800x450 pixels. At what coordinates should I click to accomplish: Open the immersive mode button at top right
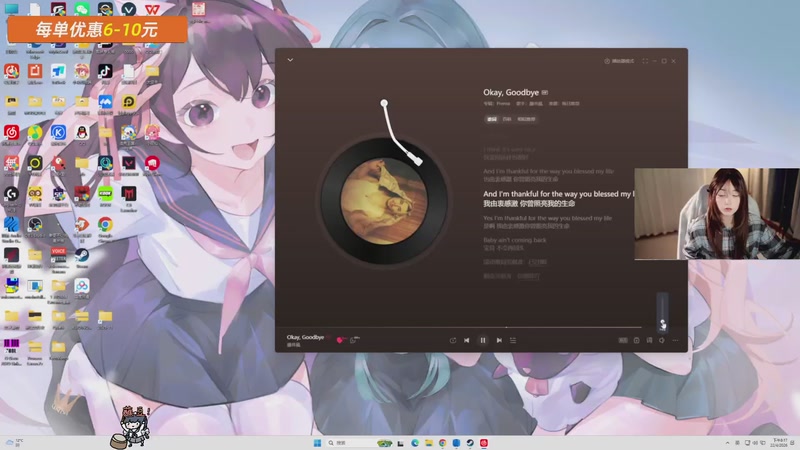pos(619,61)
